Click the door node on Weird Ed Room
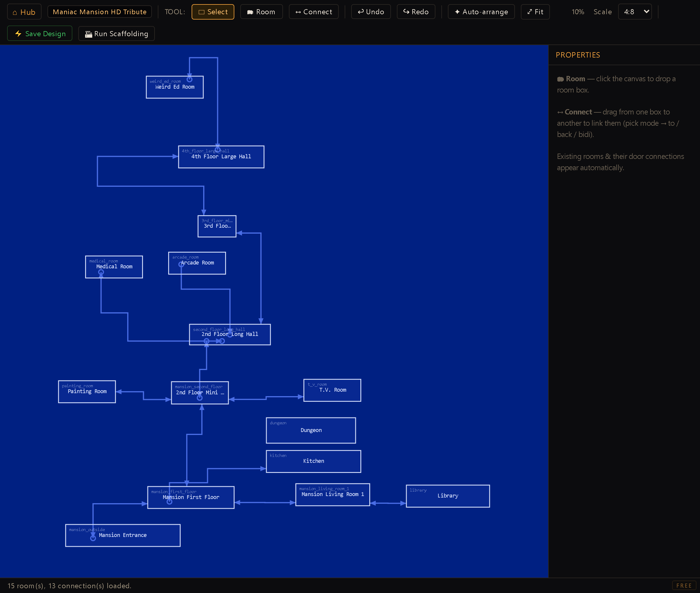This screenshot has width=700, height=593. pos(190,79)
